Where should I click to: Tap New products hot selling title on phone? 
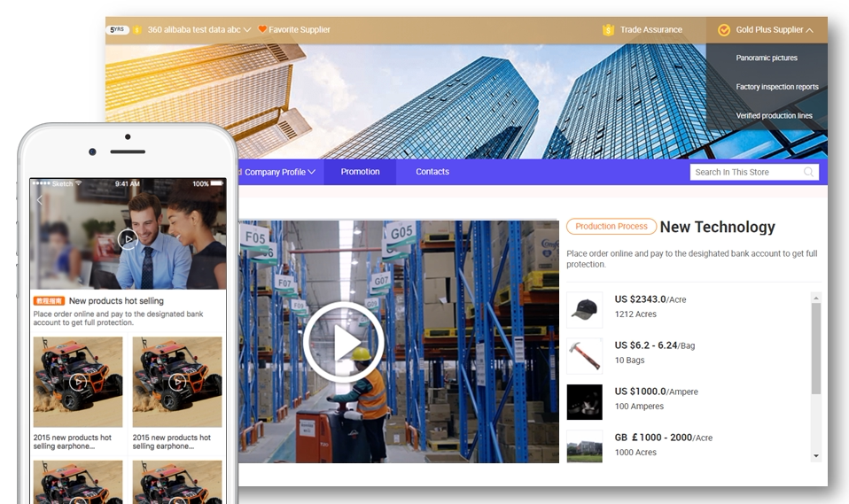116,301
